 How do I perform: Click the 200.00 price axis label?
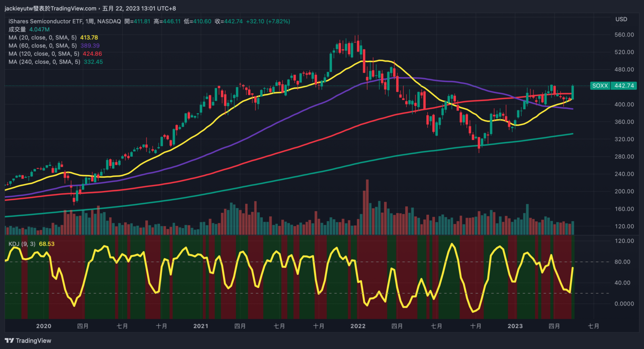[x=624, y=191]
